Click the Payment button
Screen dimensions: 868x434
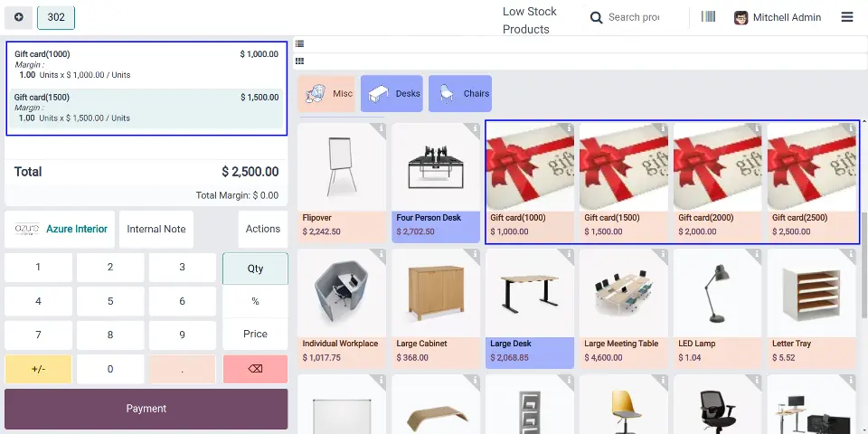click(146, 409)
